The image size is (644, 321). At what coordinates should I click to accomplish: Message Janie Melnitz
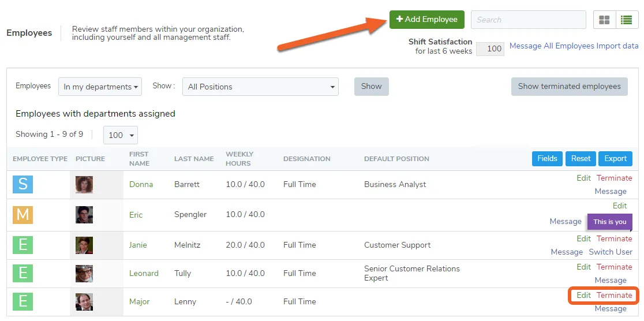pyautogui.click(x=567, y=252)
